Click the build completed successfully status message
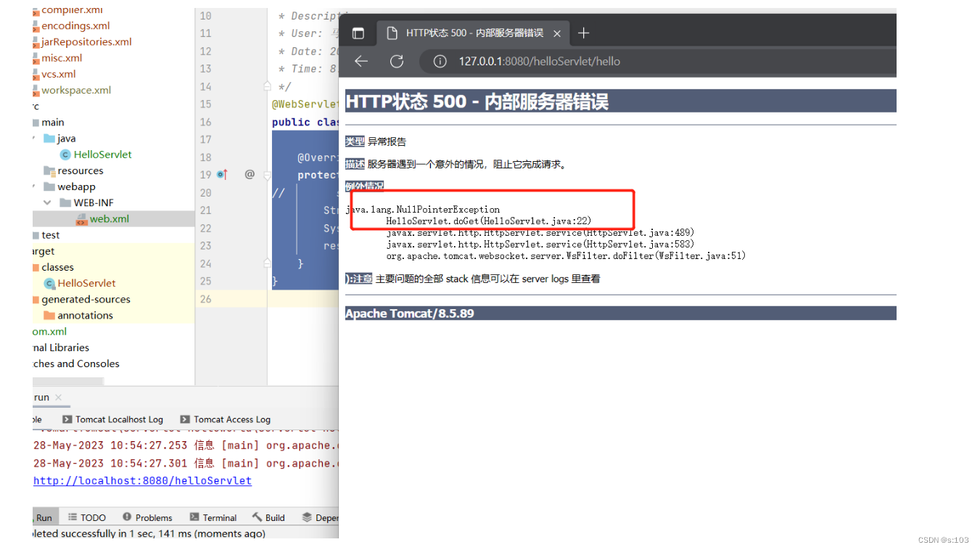The width and height of the screenshot is (980, 550). click(x=149, y=533)
